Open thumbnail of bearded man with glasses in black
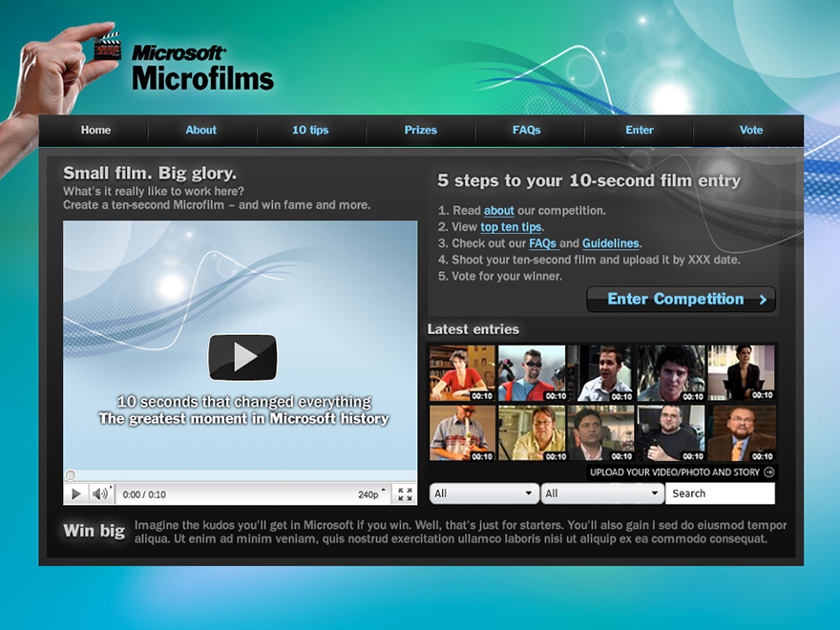This screenshot has height=630, width=840. tap(671, 432)
